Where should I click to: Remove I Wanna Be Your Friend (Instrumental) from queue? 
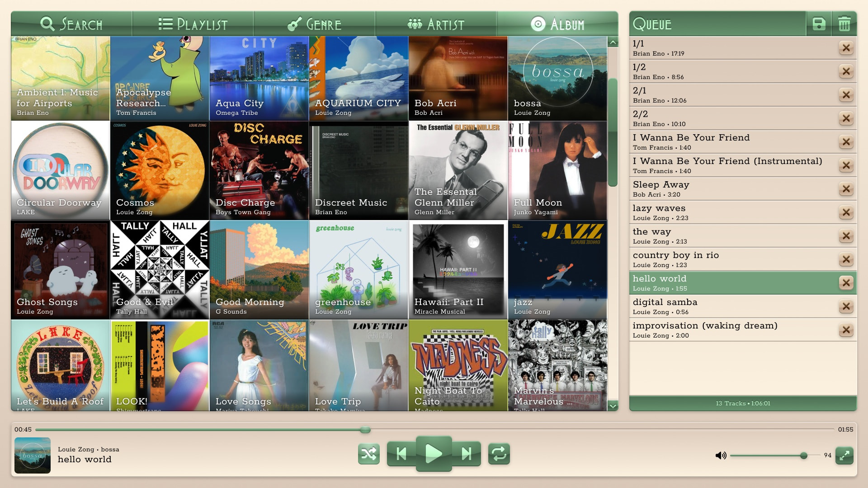click(x=846, y=165)
